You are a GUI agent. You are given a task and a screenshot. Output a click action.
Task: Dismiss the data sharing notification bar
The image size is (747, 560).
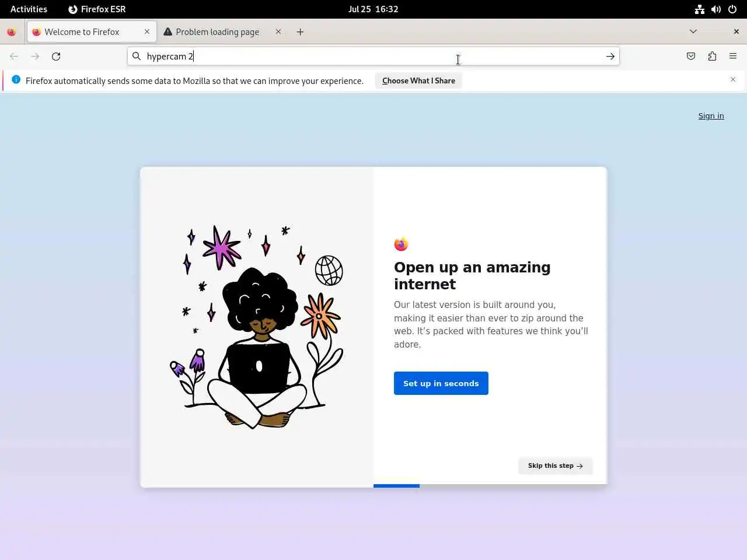(x=733, y=79)
